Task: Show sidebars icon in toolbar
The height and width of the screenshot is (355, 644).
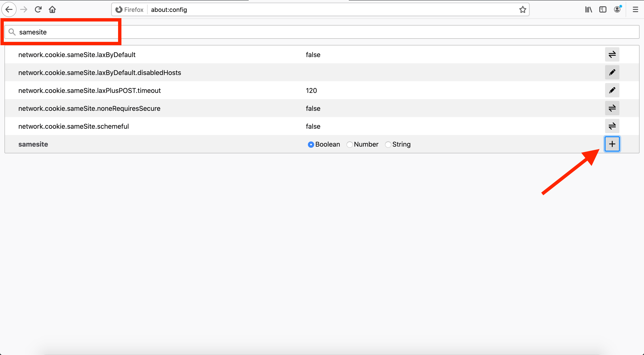Action: tap(603, 9)
